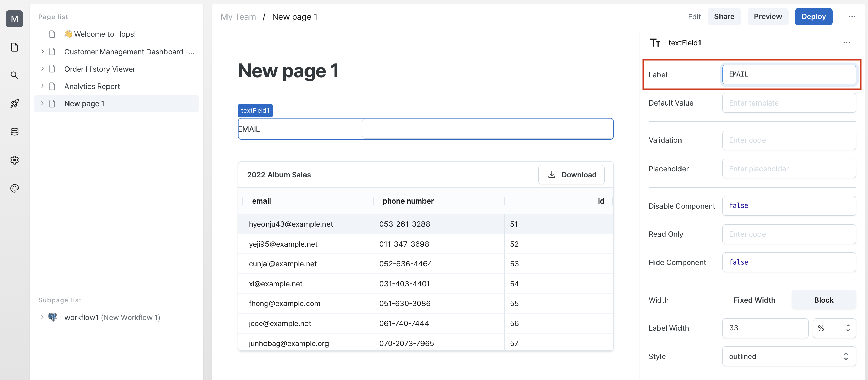Expand New page 1 in page list

click(x=42, y=103)
